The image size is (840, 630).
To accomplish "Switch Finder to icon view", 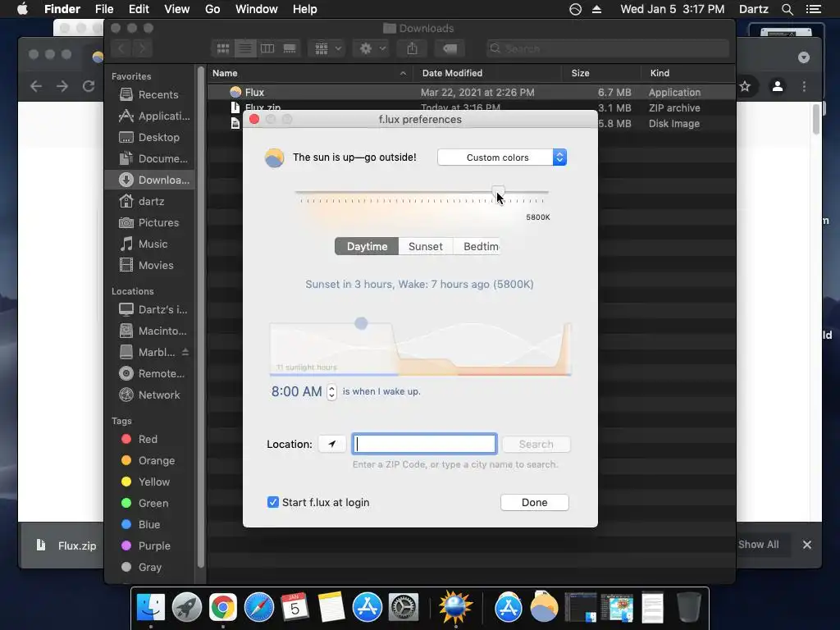I will pos(223,48).
